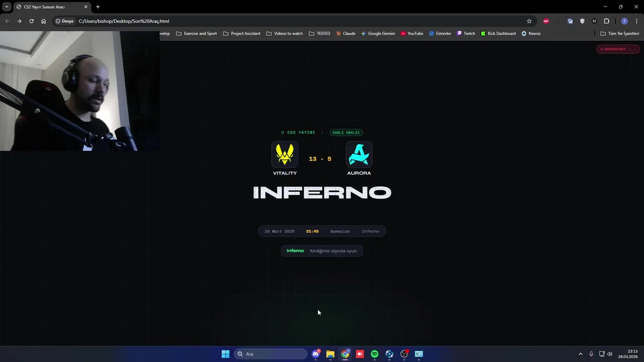The width and height of the screenshot is (644, 362).
Task: Open the Görevler bookmark
Action: pos(440,34)
